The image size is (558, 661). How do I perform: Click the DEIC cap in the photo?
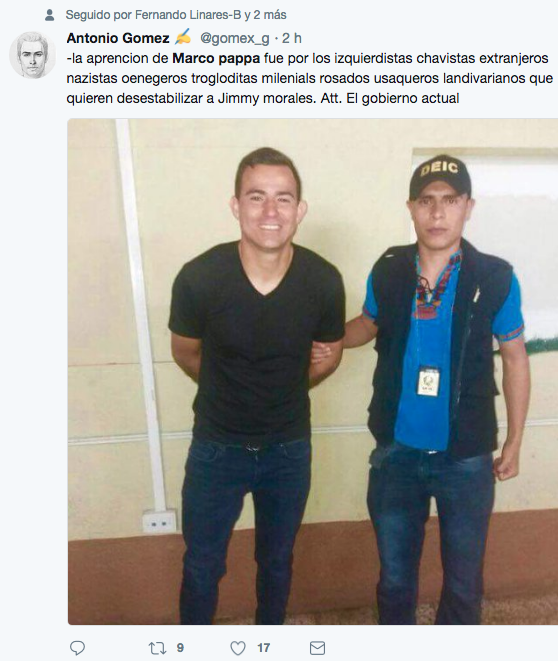[x=440, y=175]
